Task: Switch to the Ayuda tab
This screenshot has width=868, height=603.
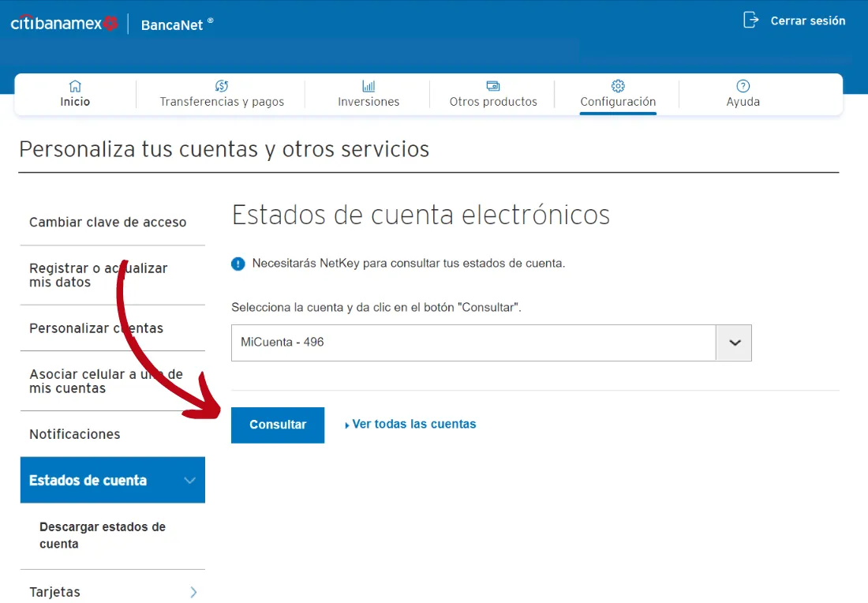Action: (x=743, y=95)
